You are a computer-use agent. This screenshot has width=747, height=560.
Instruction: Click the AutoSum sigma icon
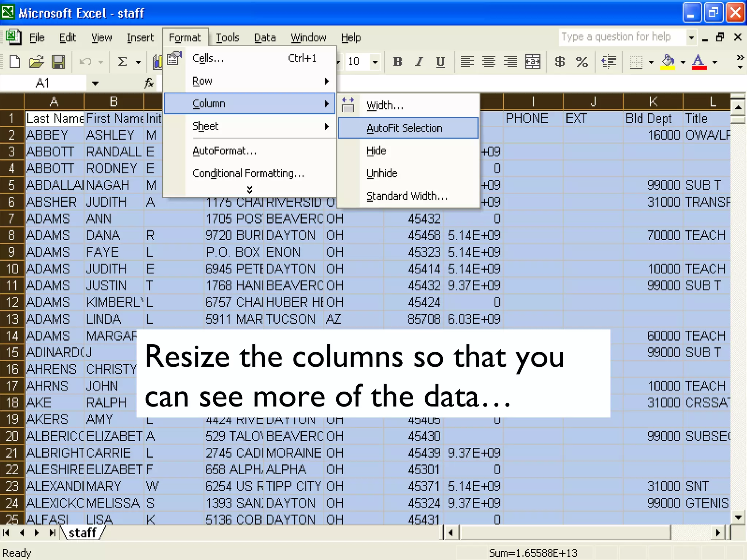click(123, 62)
